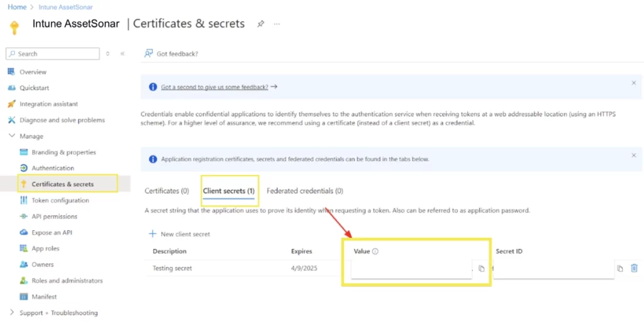This screenshot has height=322, width=644.
Task: Go to Home breadcrumb link
Action: point(17,7)
